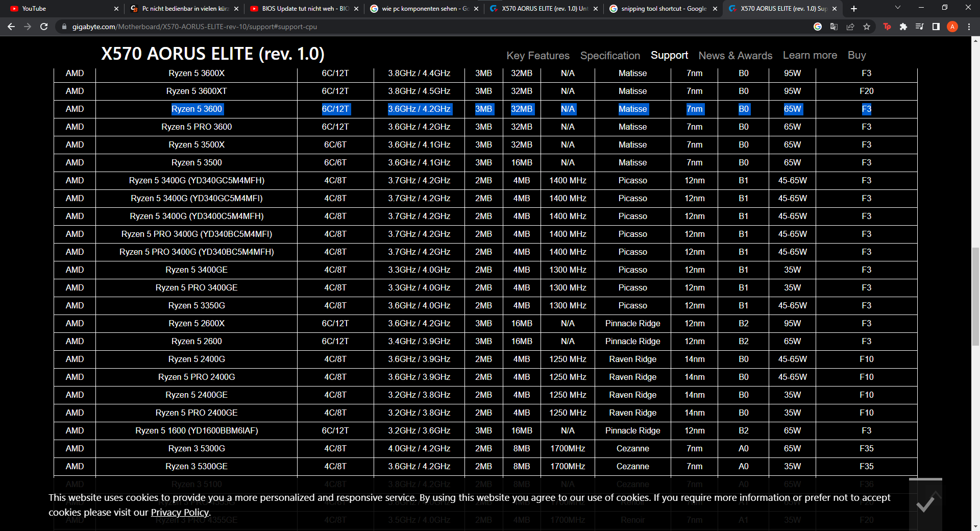Click the Translate page icon
Screen dimensions: 980x531
(x=834, y=27)
